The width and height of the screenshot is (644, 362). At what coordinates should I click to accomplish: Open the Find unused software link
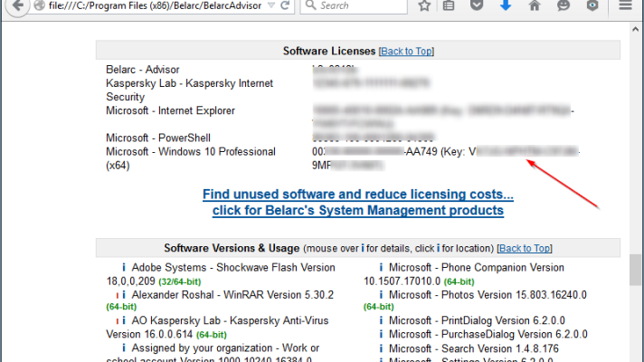click(358, 195)
